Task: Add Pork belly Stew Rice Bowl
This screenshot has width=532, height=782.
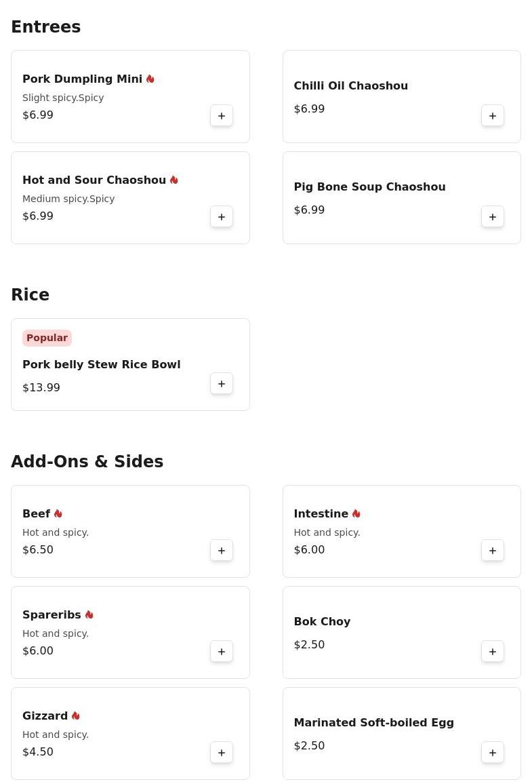Action: 222,384
